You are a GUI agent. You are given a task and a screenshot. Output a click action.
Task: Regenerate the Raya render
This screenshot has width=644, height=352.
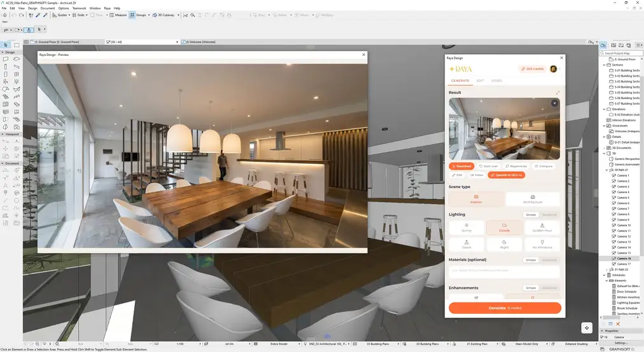coord(516,166)
